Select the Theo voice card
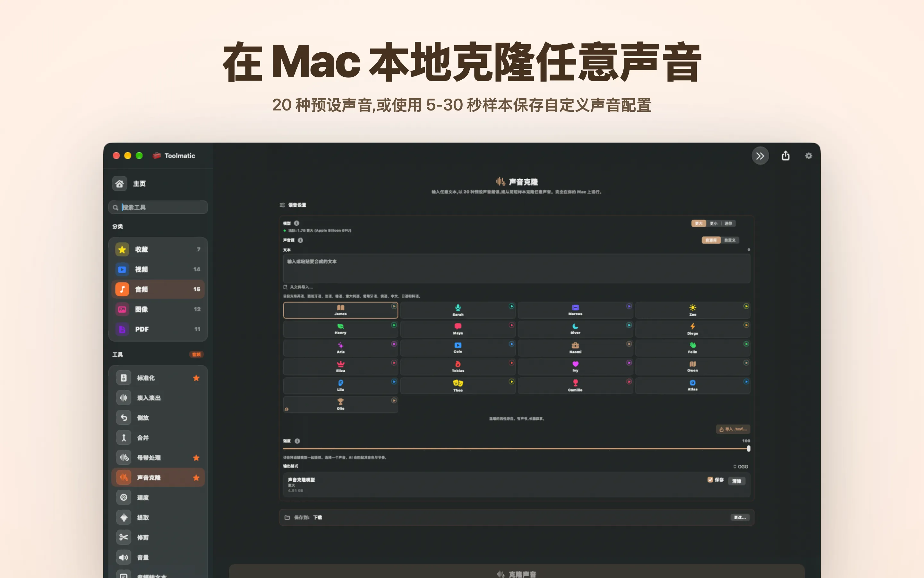The height and width of the screenshot is (578, 924). 458,385
